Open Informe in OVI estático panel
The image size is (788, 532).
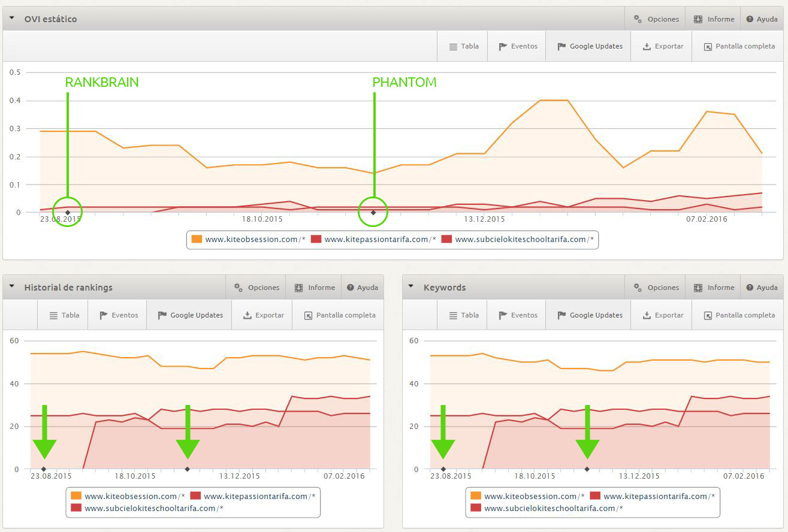point(714,19)
